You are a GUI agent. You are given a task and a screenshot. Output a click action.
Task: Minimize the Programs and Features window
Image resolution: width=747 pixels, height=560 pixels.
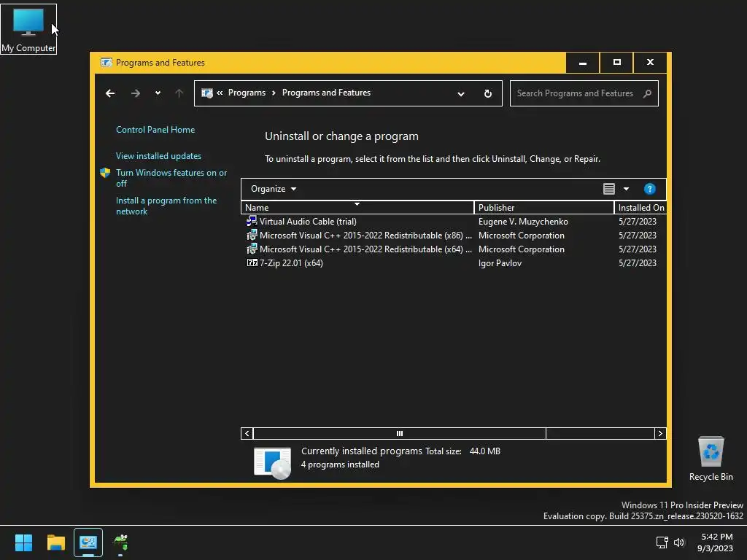point(582,63)
